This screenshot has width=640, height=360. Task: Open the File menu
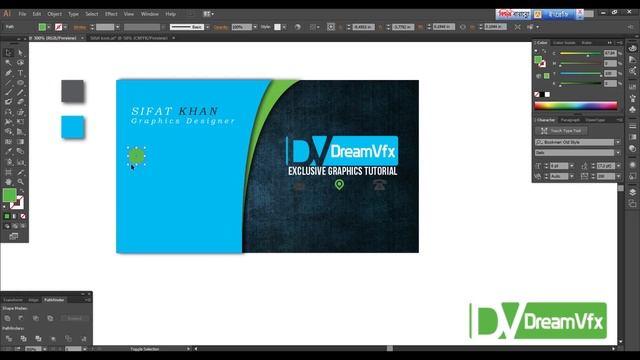22,14
